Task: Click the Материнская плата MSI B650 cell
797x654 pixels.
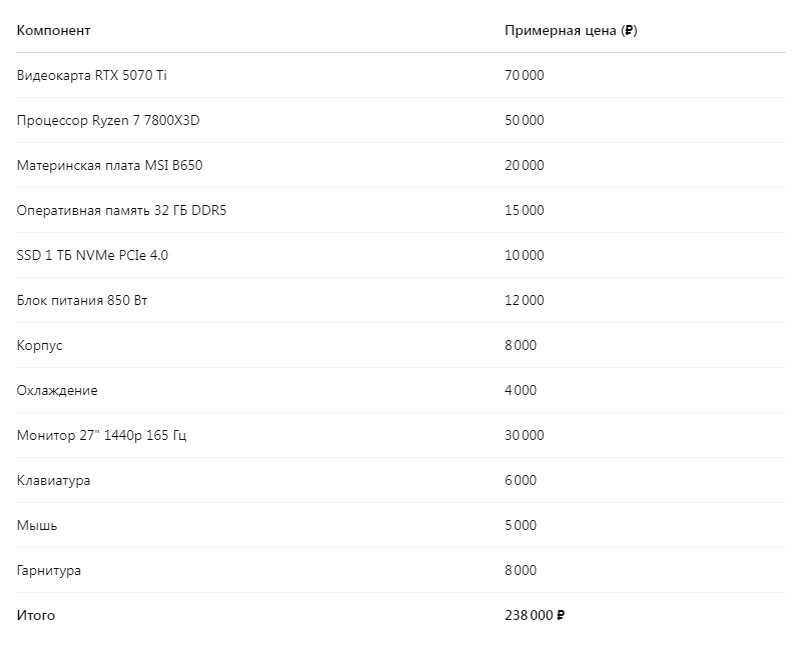Action: 109,165
